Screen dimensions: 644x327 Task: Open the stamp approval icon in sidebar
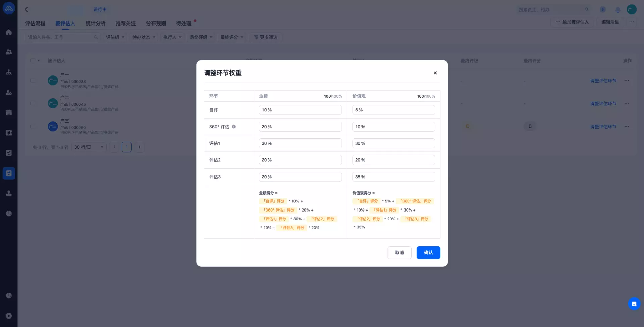9,193
